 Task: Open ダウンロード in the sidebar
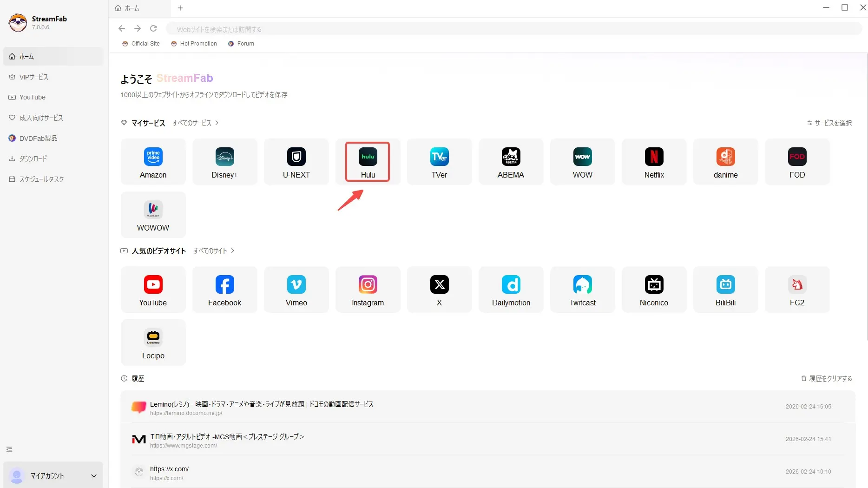pos(53,158)
